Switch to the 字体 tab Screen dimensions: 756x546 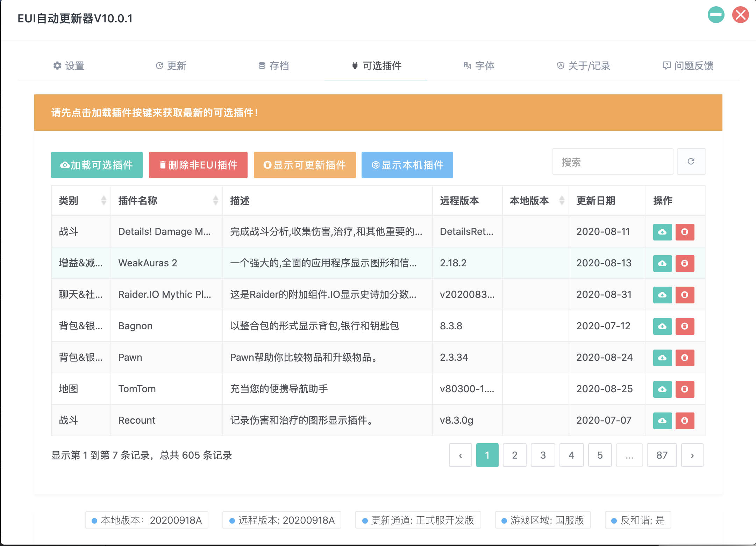click(479, 66)
